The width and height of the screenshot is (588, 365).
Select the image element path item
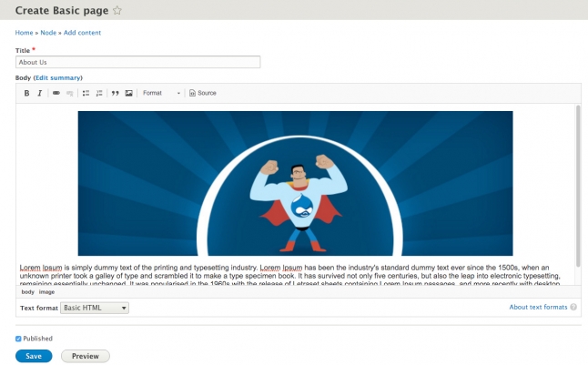click(46, 292)
